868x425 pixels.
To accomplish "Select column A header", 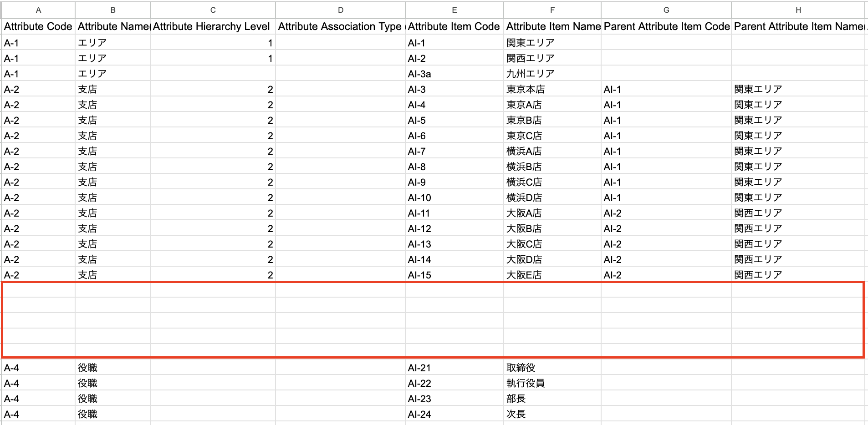I will coord(38,10).
